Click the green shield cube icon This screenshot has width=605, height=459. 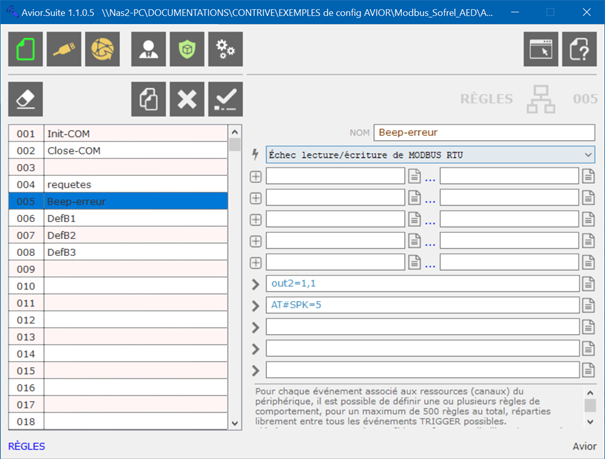(187, 49)
